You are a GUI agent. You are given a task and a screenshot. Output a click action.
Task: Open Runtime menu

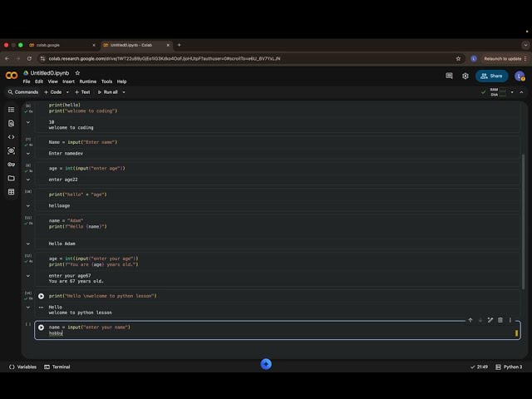(88, 81)
